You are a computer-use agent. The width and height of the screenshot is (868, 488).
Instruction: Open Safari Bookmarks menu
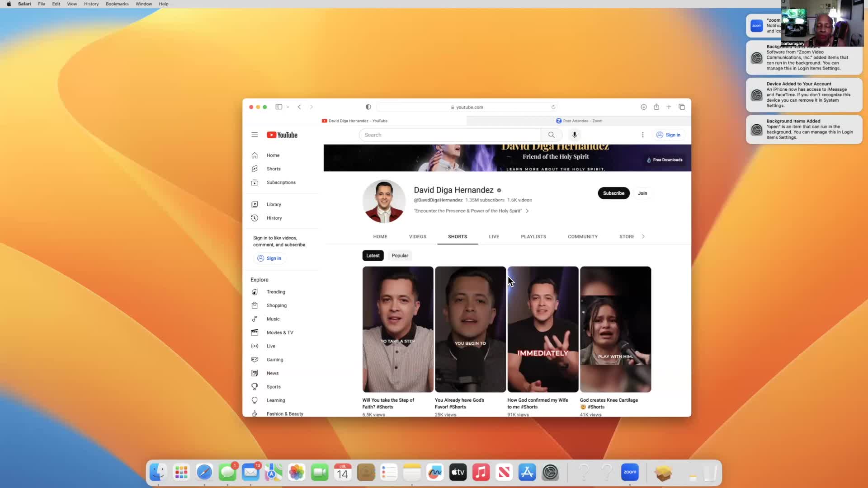117,4
